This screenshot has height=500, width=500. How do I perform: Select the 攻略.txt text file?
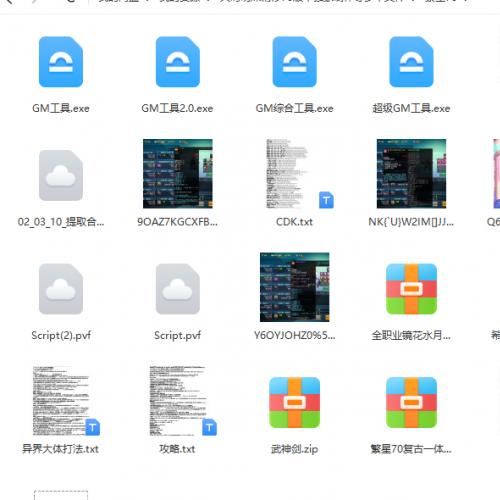[x=183, y=401]
